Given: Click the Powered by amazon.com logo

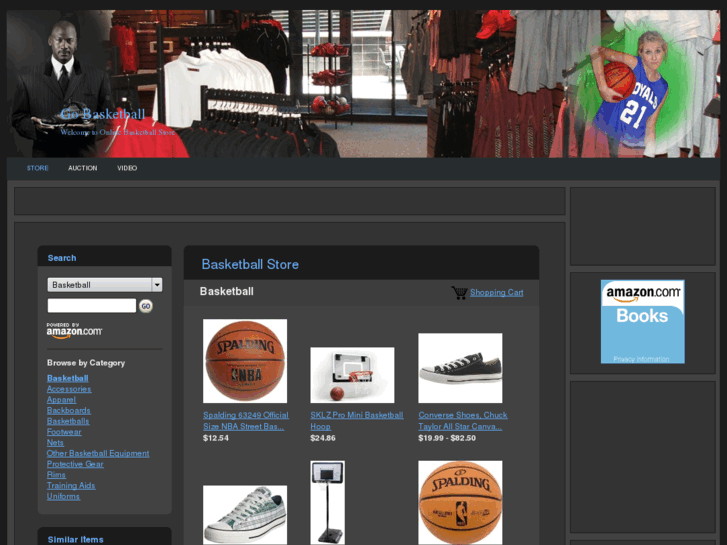Looking at the screenshot, I should click(x=74, y=331).
